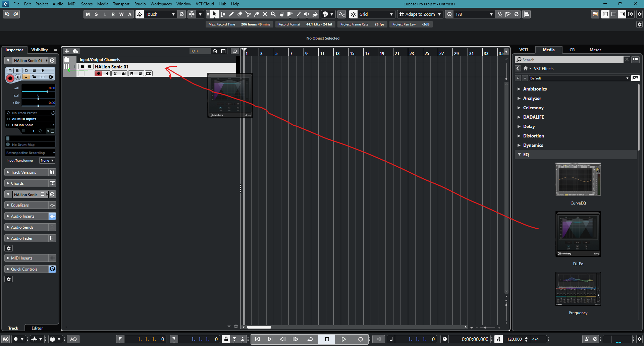Select the Erase tool
The image size is (644, 346).
point(240,14)
